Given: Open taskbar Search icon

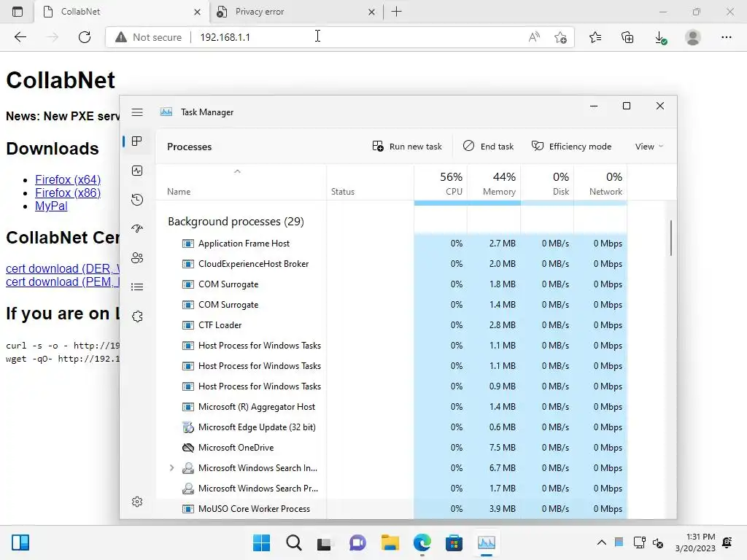Looking at the screenshot, I should tap(293, 542).
